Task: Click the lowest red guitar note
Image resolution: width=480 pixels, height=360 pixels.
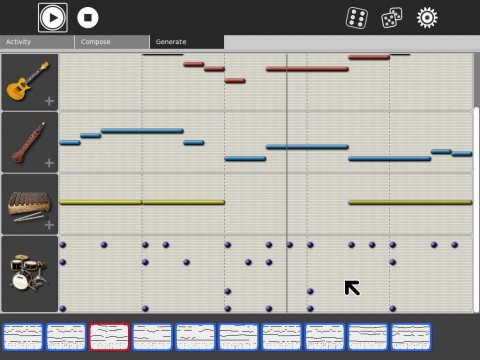Action: (x=235, y=81)
